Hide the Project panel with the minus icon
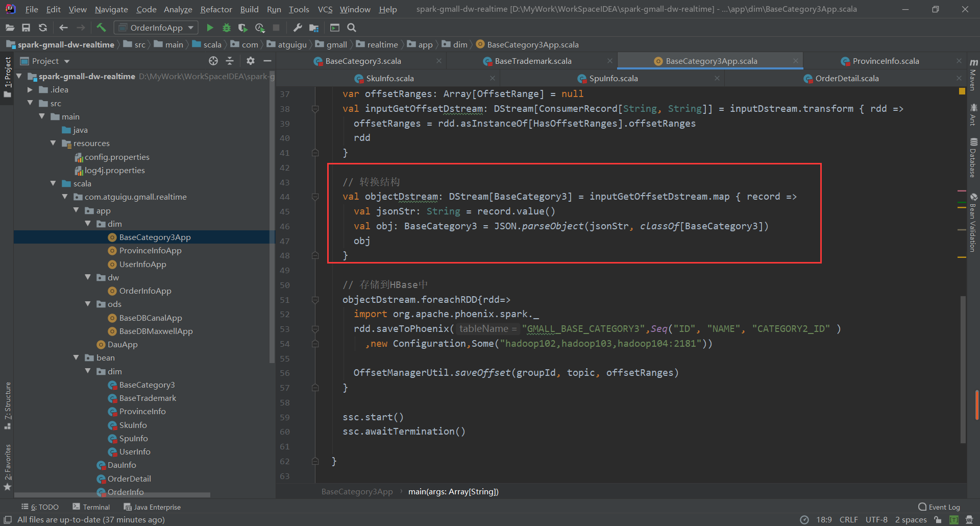 coord(267,61)
